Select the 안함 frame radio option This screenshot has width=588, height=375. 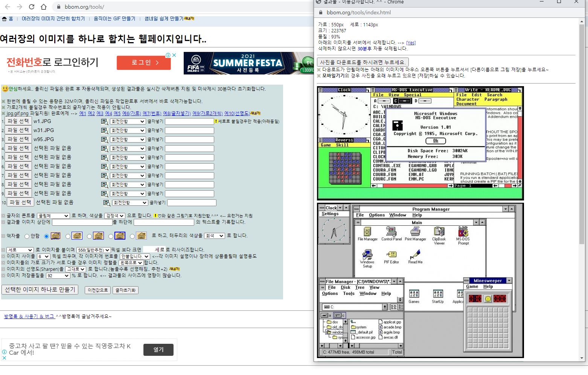(27, 236)
